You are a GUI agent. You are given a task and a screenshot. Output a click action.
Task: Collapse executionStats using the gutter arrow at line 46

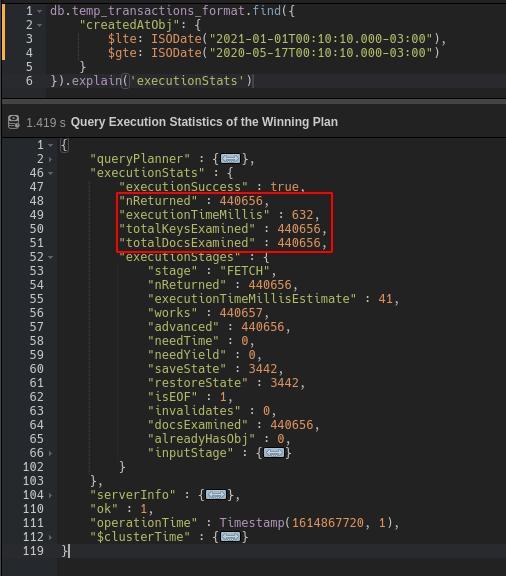[x=51, y=173]
